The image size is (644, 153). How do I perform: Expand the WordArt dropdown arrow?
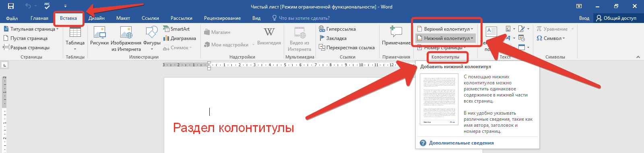pos(514,38)
